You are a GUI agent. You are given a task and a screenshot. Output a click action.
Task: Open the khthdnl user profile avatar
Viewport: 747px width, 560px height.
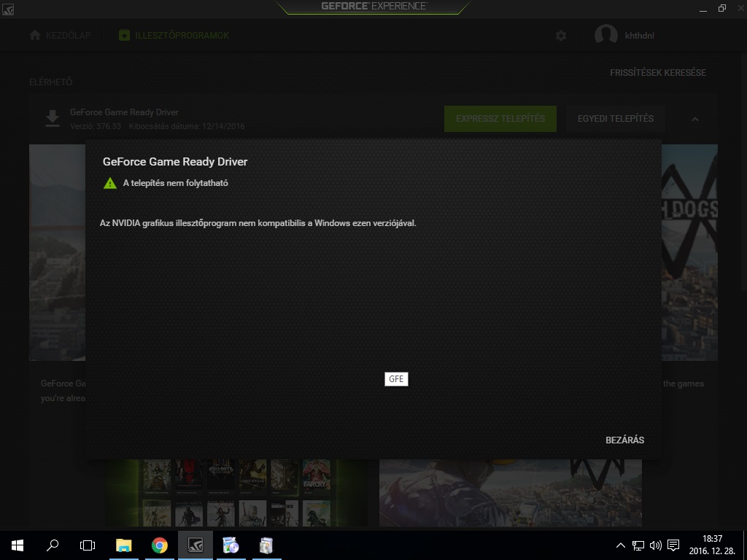(606, 35)
